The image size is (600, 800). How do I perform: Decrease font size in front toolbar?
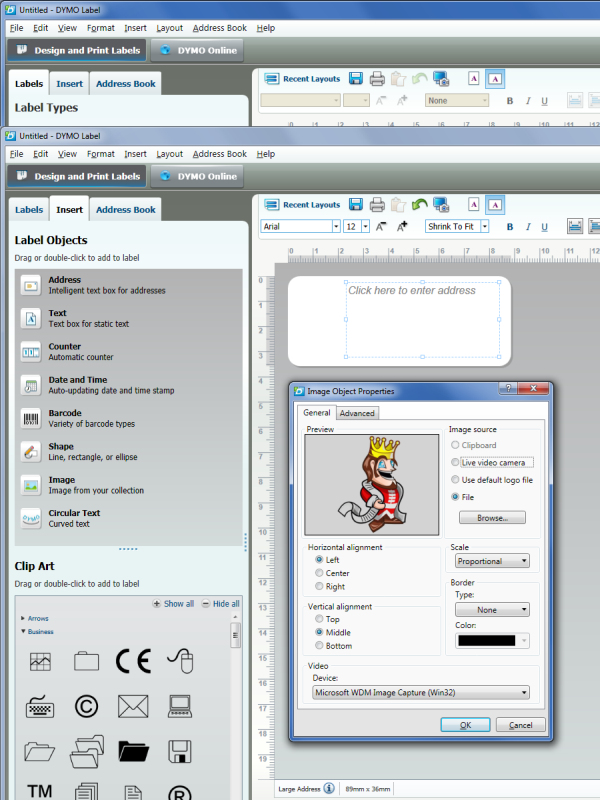tap(381, 226)
